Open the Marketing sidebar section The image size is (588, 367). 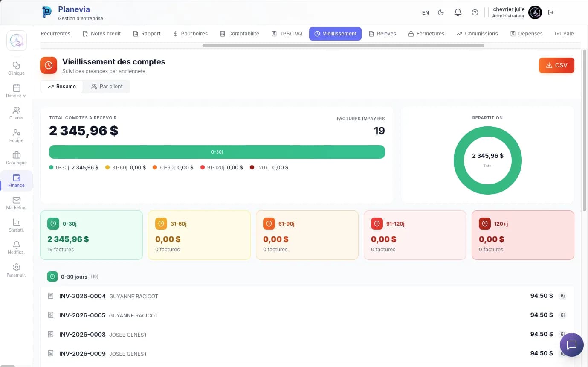coord(16,203)
